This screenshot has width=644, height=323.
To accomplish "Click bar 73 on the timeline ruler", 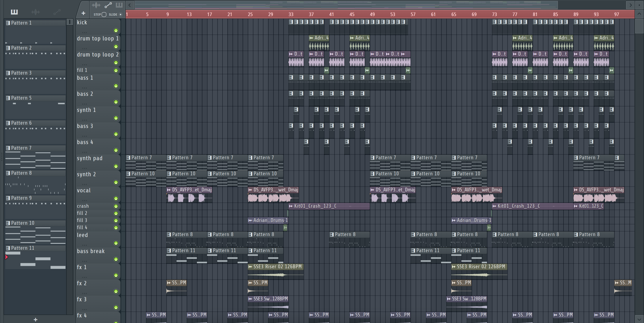I will pyautogui.click(x=494, y=15).
